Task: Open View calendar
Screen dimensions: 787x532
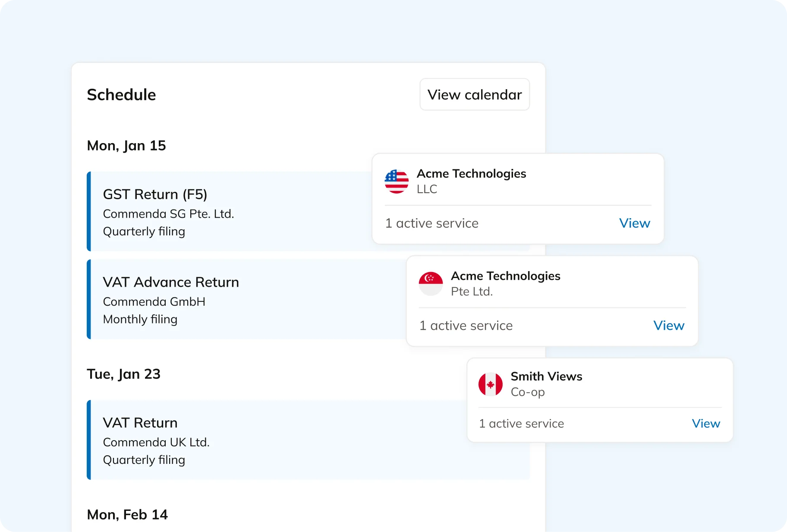Action: coord(474,94)
